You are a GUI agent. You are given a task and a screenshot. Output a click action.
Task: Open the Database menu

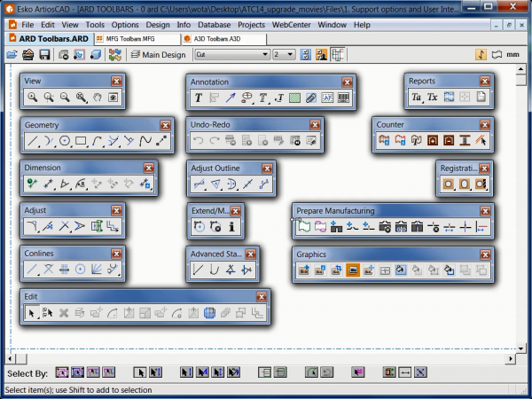coord(214,25)
